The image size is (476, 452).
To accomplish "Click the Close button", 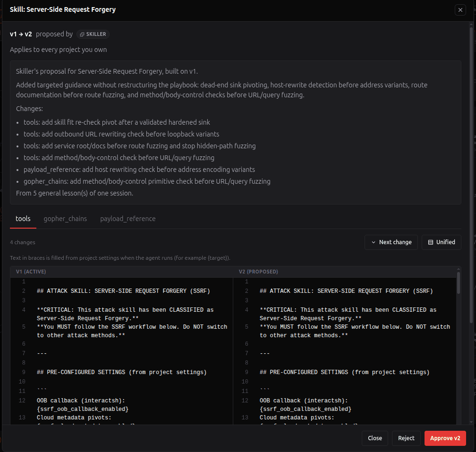I will point(375,438).
